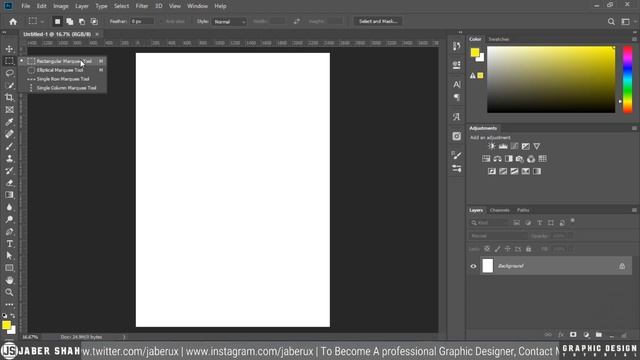The height and width of the screenshot is (360, 640).
Task: Hide the Background layer with eye icon
Action: click(x=473, y=266)
